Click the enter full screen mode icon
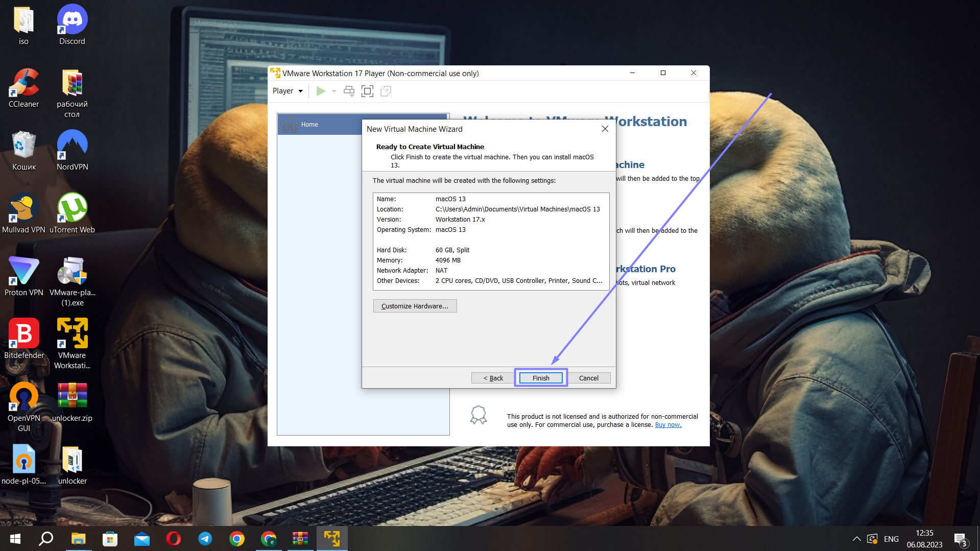The height and width of the screenshot is (551, 980). pos(367,91)
